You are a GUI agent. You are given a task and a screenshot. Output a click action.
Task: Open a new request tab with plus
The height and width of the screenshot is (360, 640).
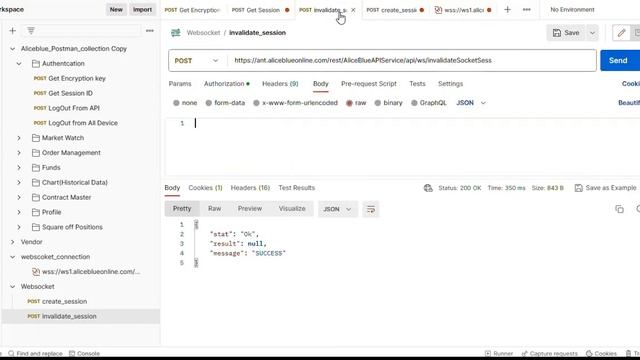[507, 9]
